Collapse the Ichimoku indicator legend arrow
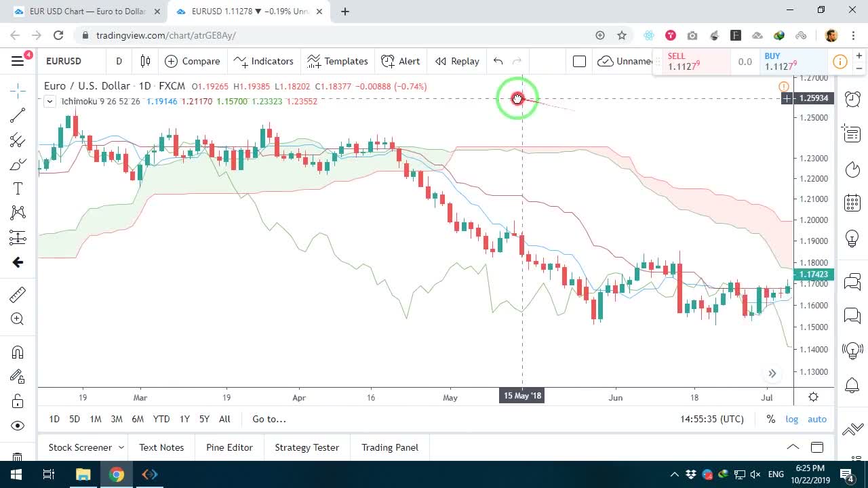The image size is (868, 488). click(x=50, y=102)
